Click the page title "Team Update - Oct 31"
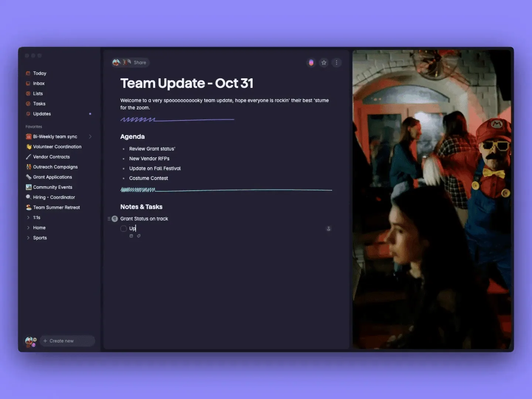Viewport: 532px width, 399px height. click(187, 83)
